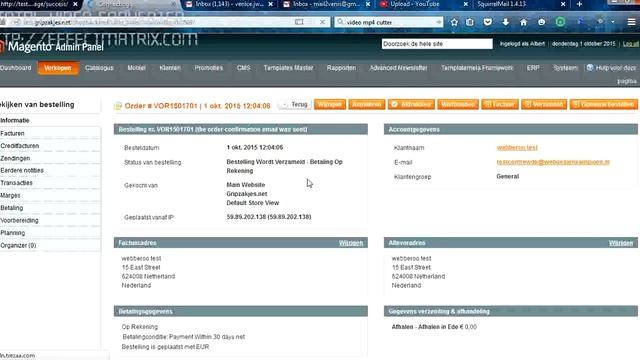The width and height of the screenshot is (640, 360).
Task: Open the bookmarks list icon in Firefox toolbar
Action: 470,22
